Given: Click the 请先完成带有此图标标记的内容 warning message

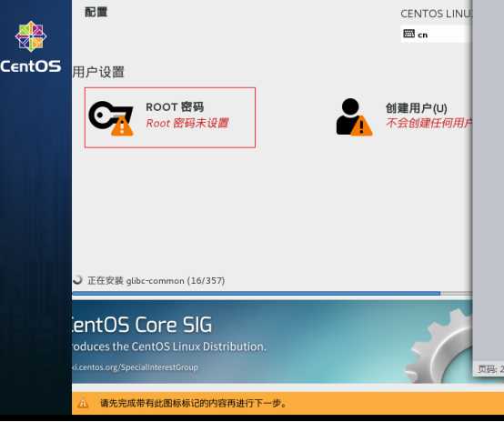Looking at the screenshot, I should click(193, 403).
